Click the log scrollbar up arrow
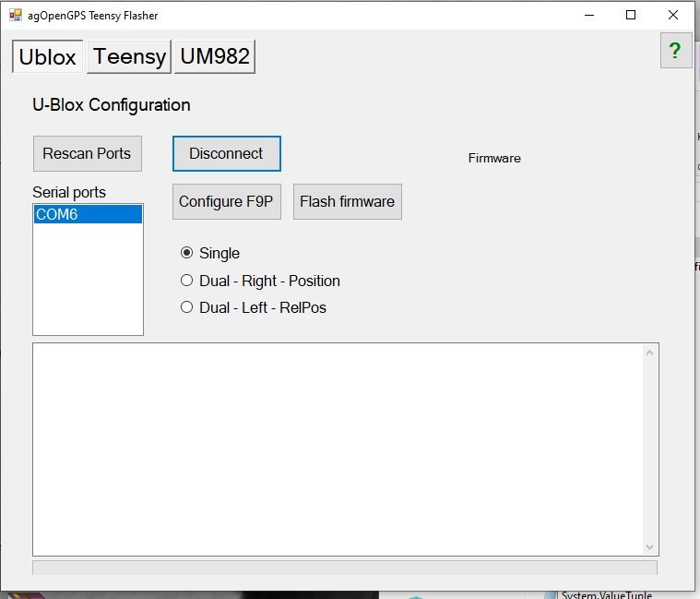The height and width of the screenshot is (599, 700). point(649,353)
